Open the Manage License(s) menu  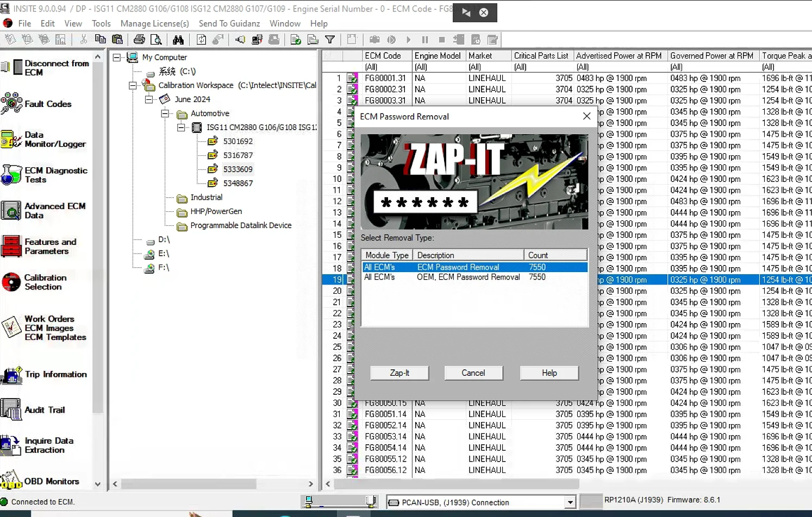[154, 23]
